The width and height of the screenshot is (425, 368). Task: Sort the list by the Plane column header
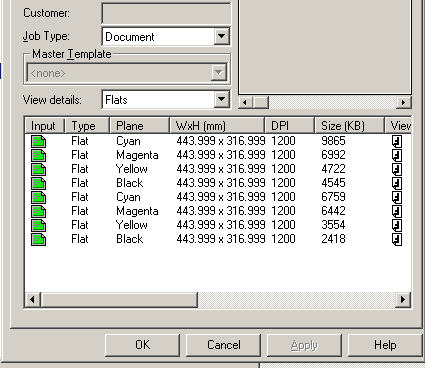click(139, 126)
